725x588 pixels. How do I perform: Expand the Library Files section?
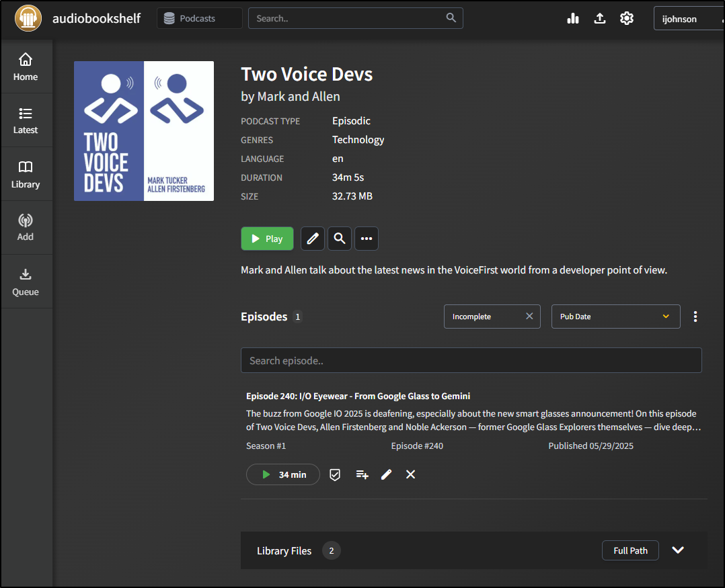(x=678, y=550)
